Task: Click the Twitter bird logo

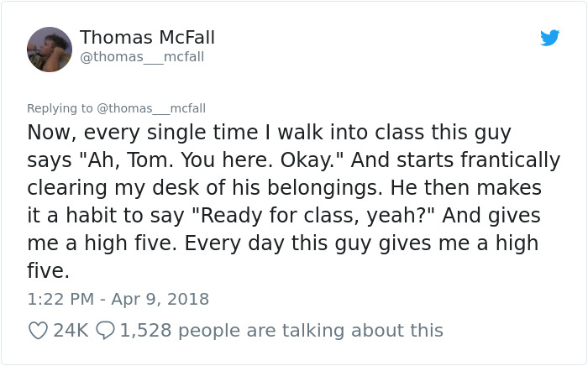Action: (x=550, y=38)
